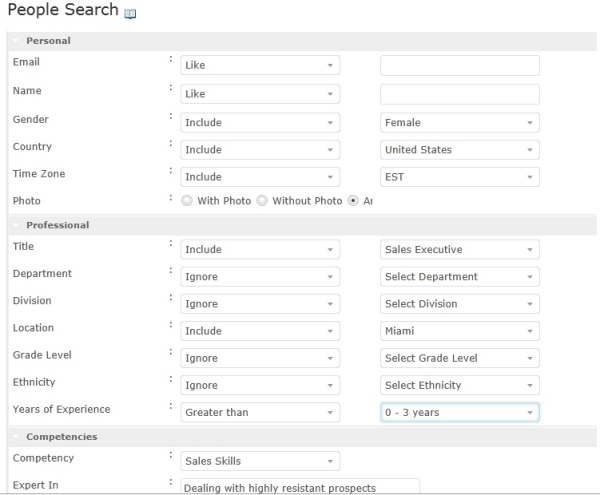Collapse the Competencies section

(x=16, y=437)
